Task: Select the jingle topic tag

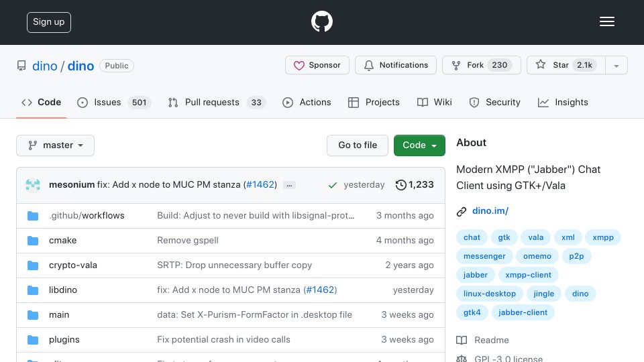Action: click(544, 294)
